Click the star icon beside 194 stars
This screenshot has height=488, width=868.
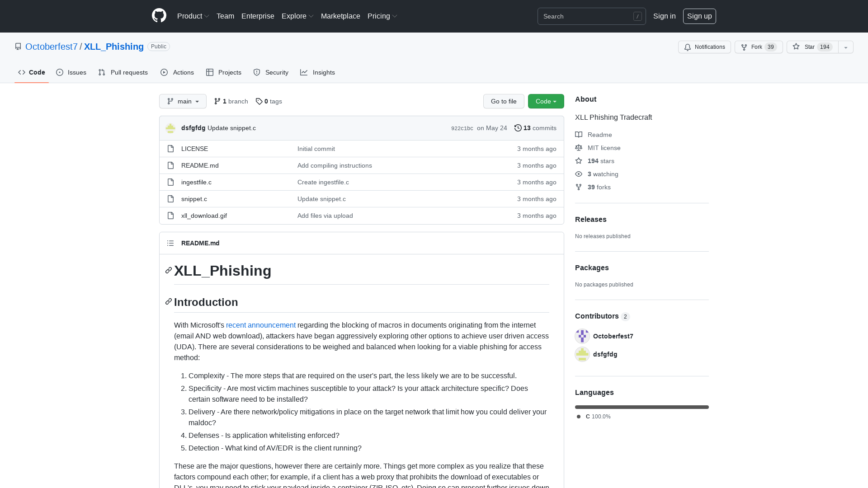579,161
